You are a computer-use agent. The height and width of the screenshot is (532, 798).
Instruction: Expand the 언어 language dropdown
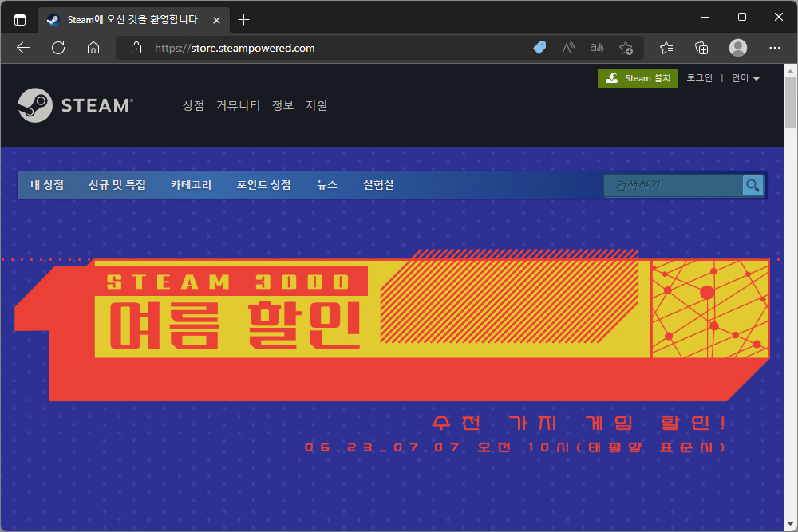point(745,78)
